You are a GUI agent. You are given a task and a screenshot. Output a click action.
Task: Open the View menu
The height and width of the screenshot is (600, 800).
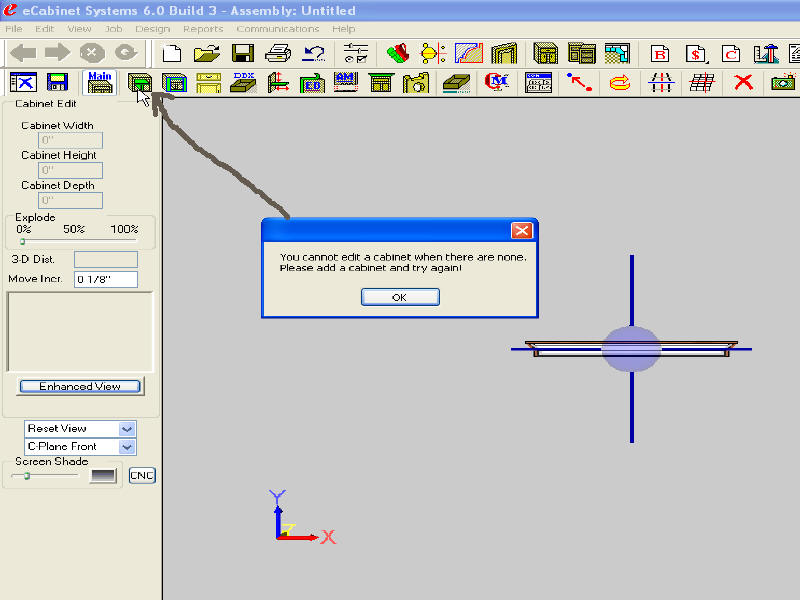(79, 29)
